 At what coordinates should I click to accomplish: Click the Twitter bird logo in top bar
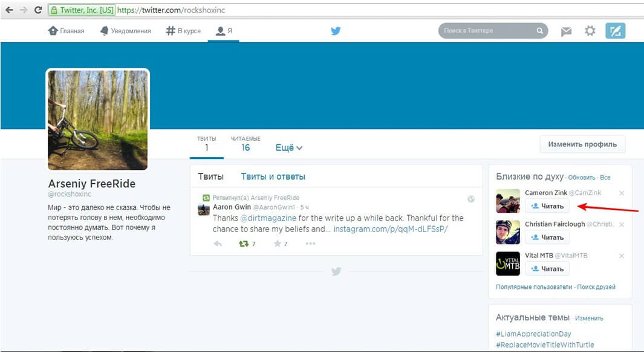tap(336, 31)
